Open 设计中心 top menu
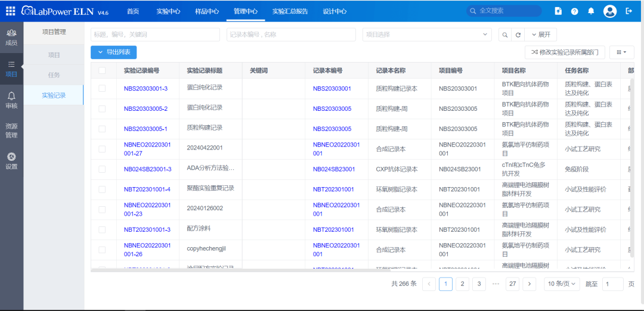This screenshot has height=311, width=644. (335, 11)
